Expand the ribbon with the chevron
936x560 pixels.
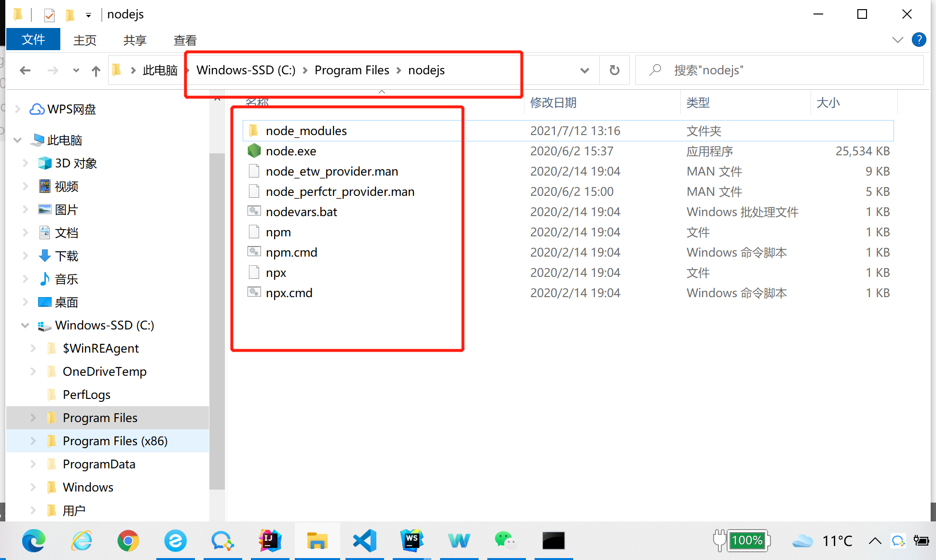tap(897, 40)
